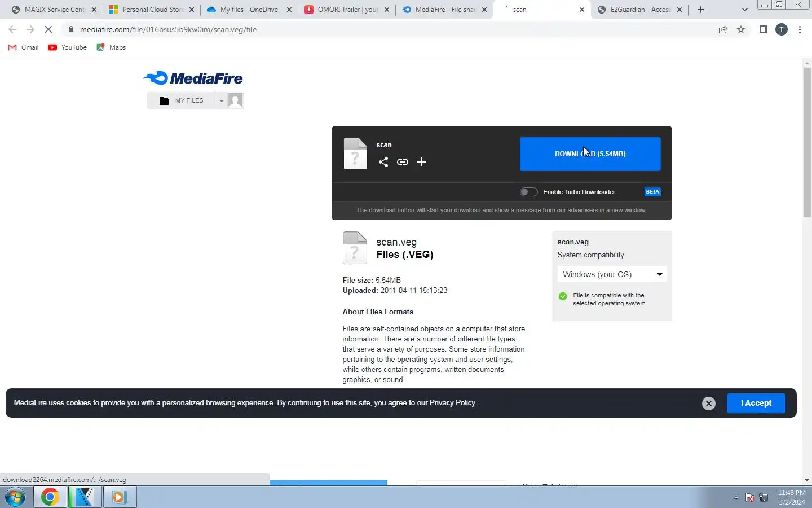
Task: Click the File size 5.54MB text
Action: point(372,280)
